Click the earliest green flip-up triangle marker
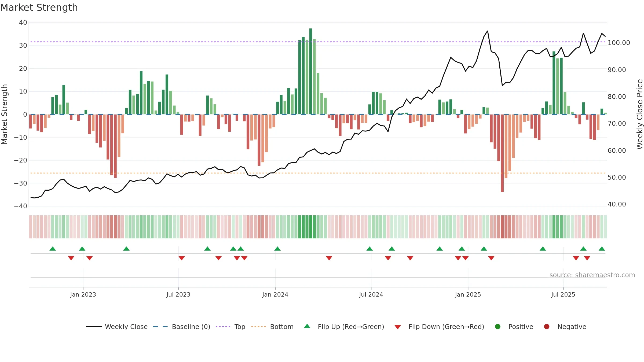The image size is (644, 362). (53, 249)
